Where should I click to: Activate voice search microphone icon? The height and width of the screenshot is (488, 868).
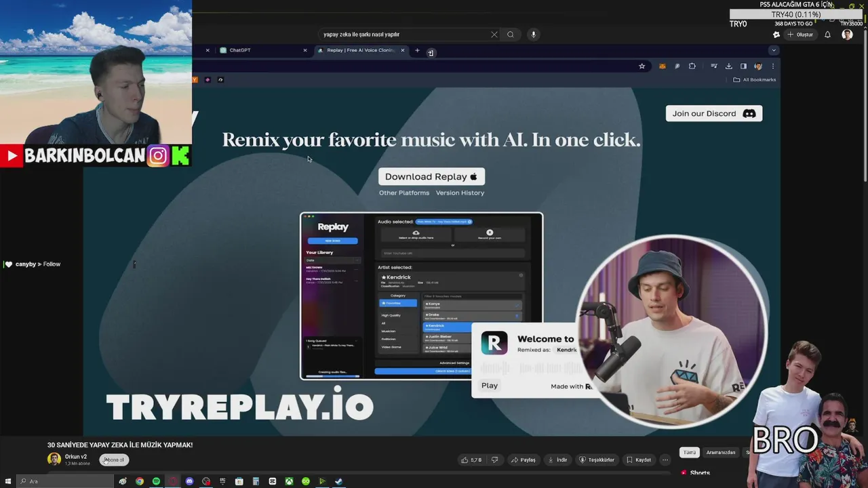coord(533,35)
